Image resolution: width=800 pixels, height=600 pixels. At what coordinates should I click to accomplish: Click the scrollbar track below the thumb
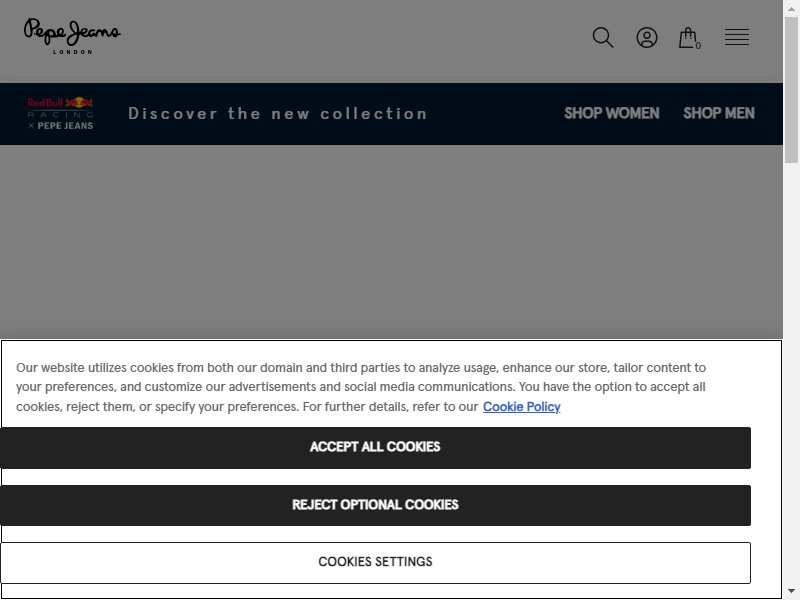[791, 372]
